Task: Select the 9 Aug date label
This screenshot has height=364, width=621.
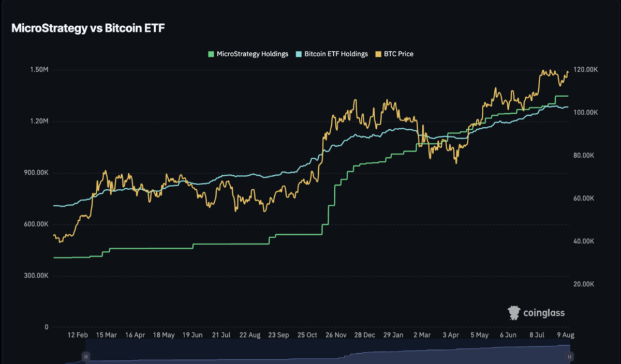Action: pos(565,335)
